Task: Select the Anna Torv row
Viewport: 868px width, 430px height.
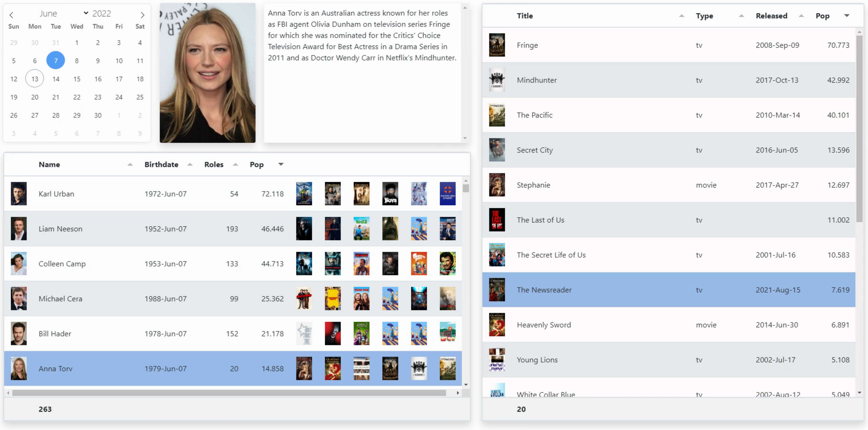Action: pos(233,368)
